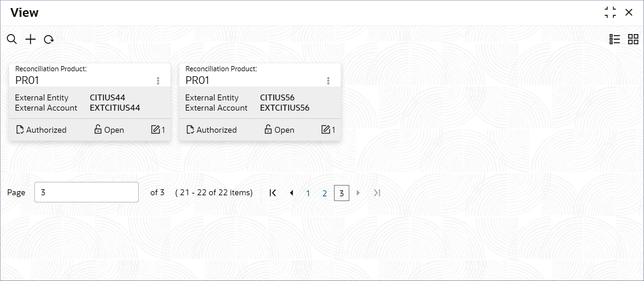Image resolution: width=644 pixels, height=281 pixels.
Task: Click into the Page number input field
Action: [x=86, y=192]
